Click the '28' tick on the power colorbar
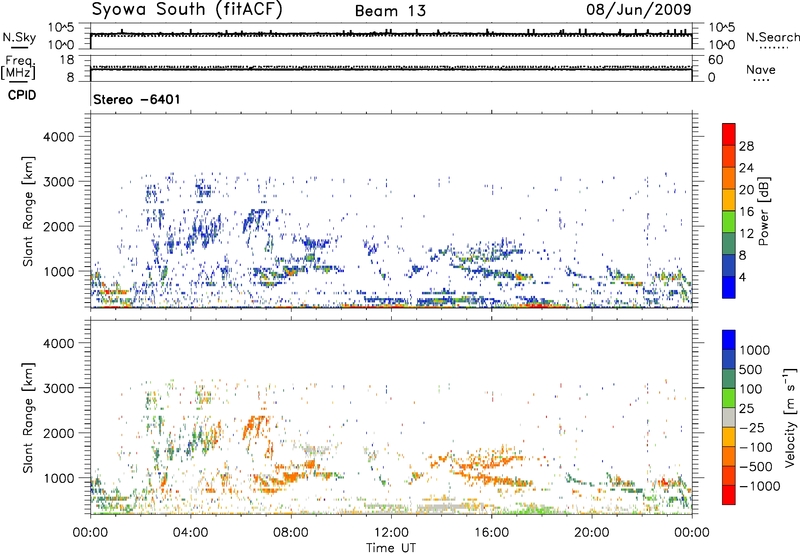 (746, 146)
